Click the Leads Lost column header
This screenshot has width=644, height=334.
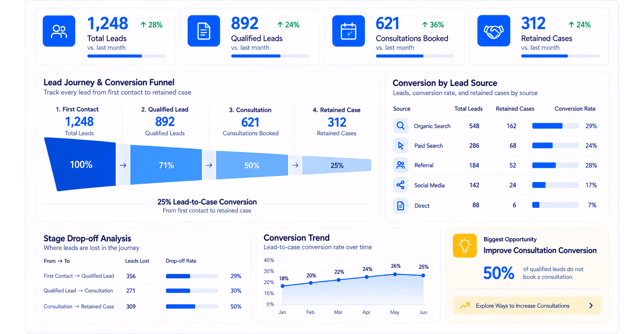pyautogui.click(x=137, y=261)
